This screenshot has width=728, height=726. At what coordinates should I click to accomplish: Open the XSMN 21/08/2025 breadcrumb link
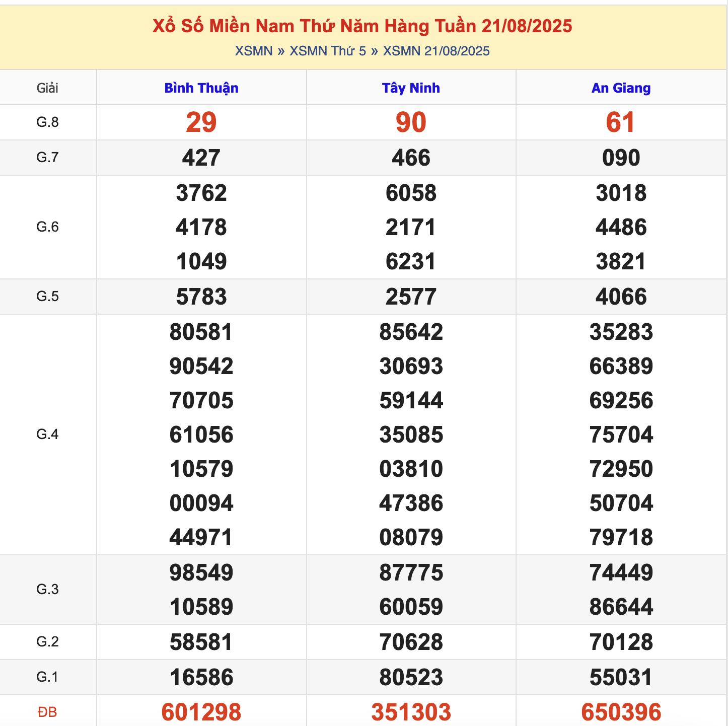click(436, 51)
